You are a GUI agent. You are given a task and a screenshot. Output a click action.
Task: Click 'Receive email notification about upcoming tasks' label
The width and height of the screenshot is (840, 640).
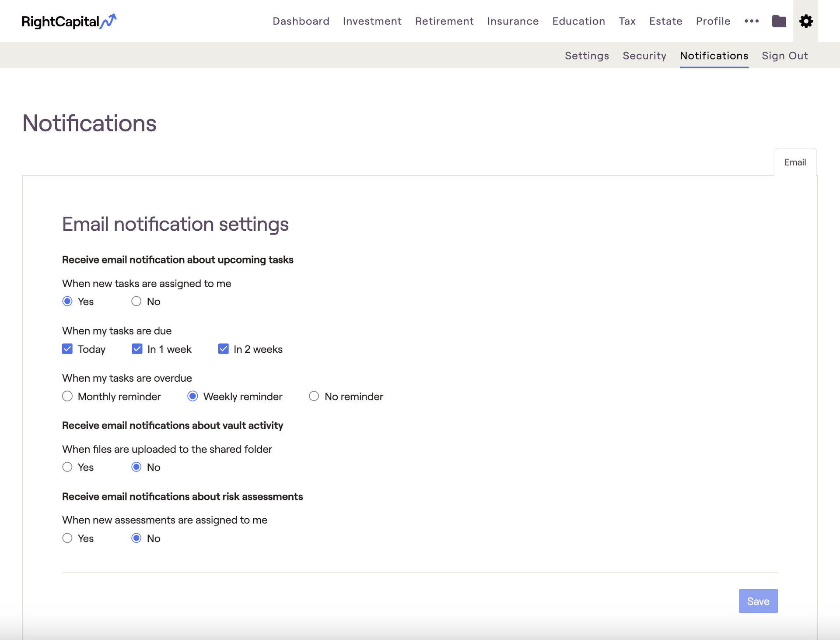(x=178, y=260)
